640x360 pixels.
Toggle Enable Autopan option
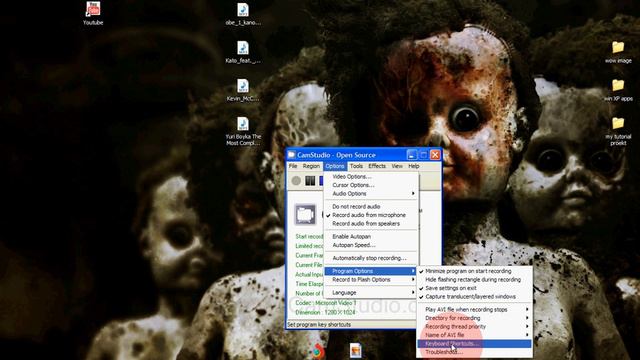[x=371, y=237]
